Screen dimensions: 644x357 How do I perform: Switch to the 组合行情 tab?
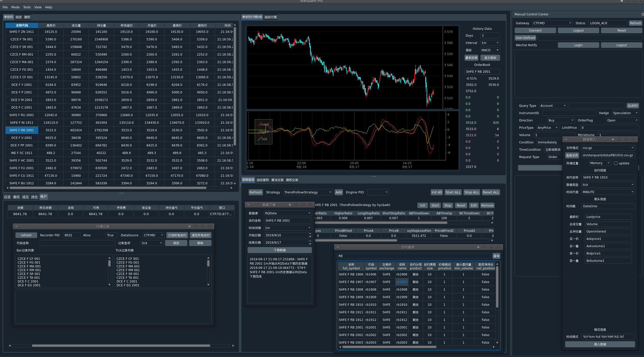pyautogui.click(x=271, y=17)
